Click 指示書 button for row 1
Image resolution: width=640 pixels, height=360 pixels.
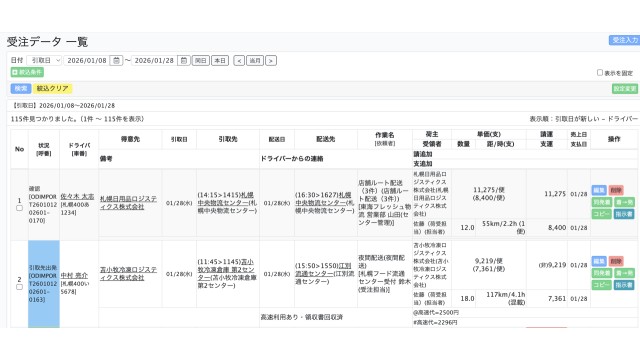click(624, 214)
